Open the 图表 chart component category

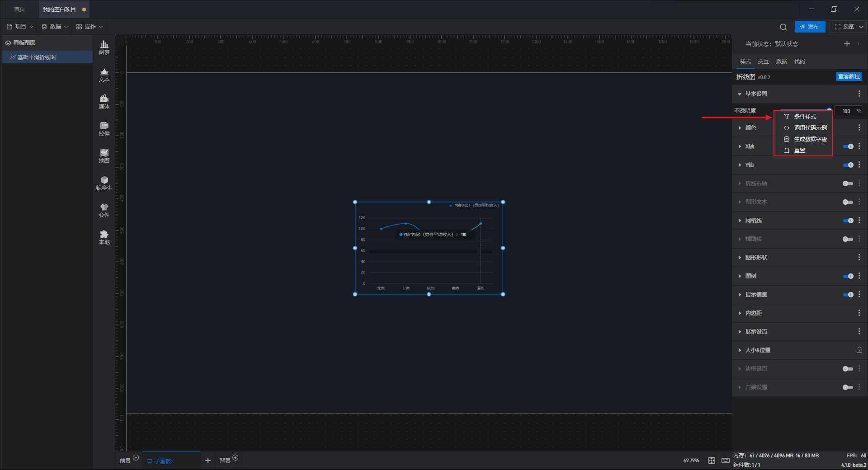coord(104,47)
